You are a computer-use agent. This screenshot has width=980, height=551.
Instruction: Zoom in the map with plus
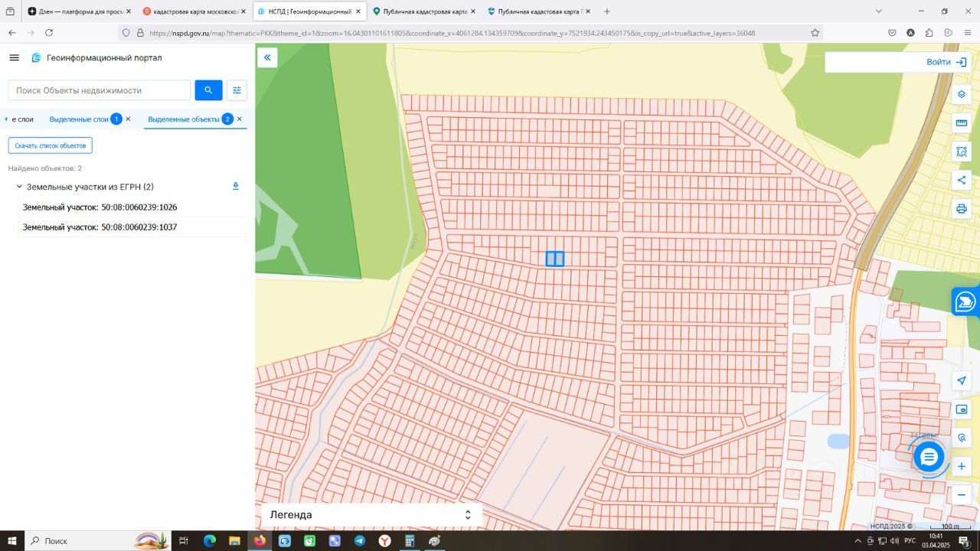click(x=962, y=466)
